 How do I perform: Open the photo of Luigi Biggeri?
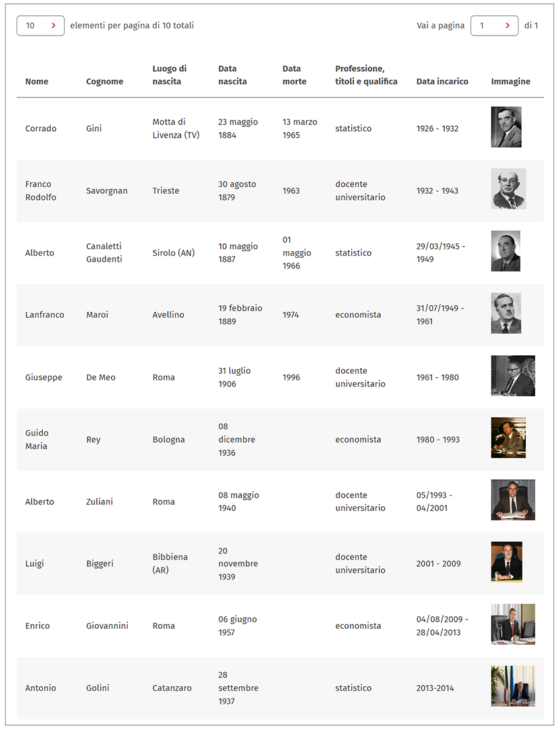tap(507, 562)
